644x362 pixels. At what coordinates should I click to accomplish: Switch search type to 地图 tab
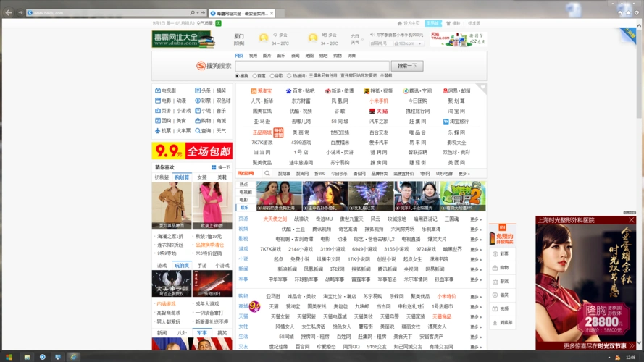(x=309, y=56)
